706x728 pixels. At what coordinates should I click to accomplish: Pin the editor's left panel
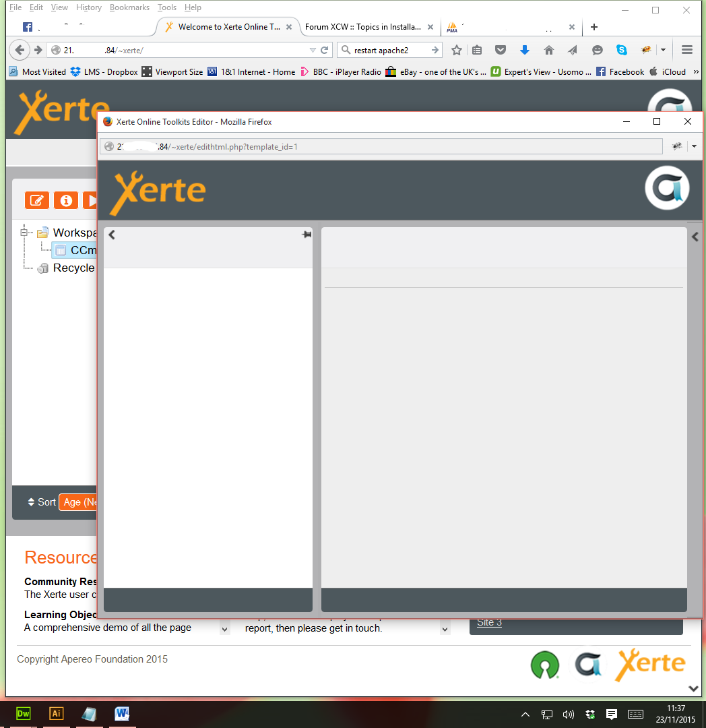click(x=307, y=235)
